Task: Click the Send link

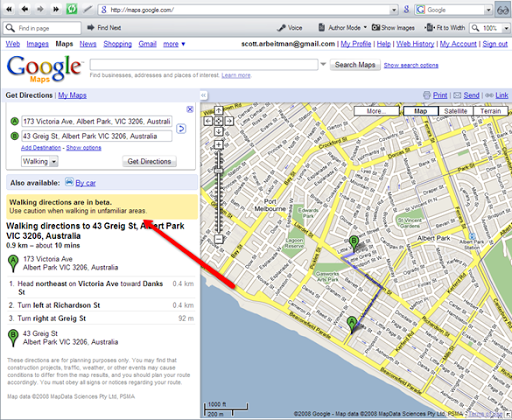Action: click(x=471, y=95)
